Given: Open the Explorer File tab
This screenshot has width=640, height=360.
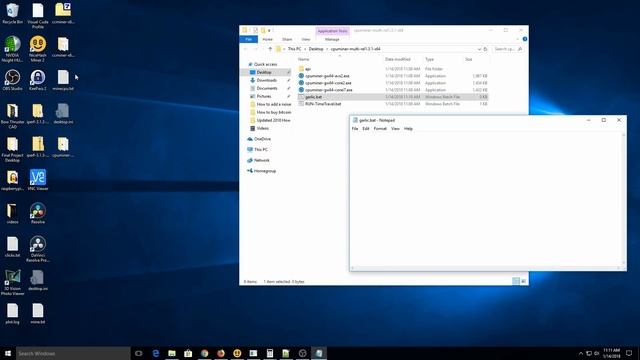Looking at the screenshot, I should click(249, 39).
